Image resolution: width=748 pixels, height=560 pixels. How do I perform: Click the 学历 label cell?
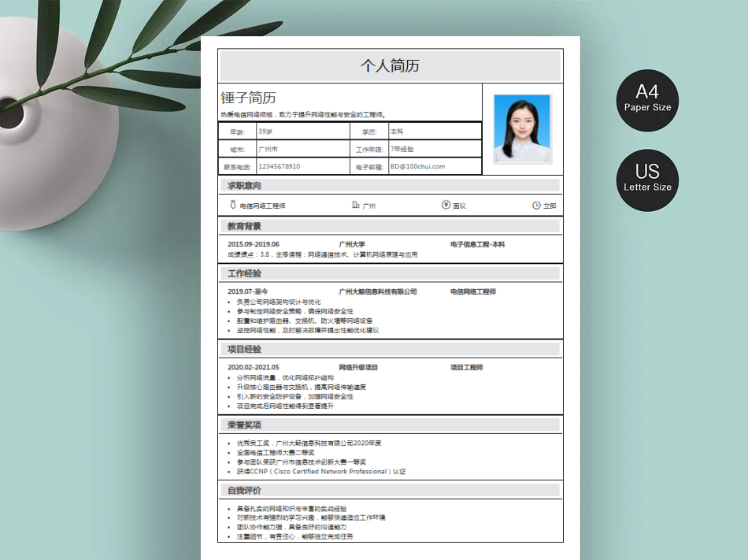pyautogui.click(x=369, y=132)
